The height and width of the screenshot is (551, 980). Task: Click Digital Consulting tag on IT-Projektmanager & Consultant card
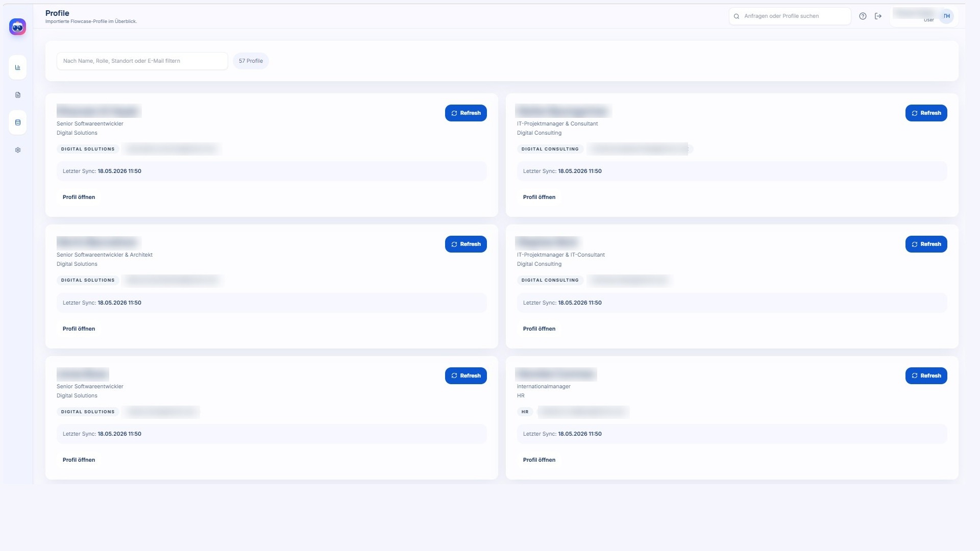[x=550, y=149]
